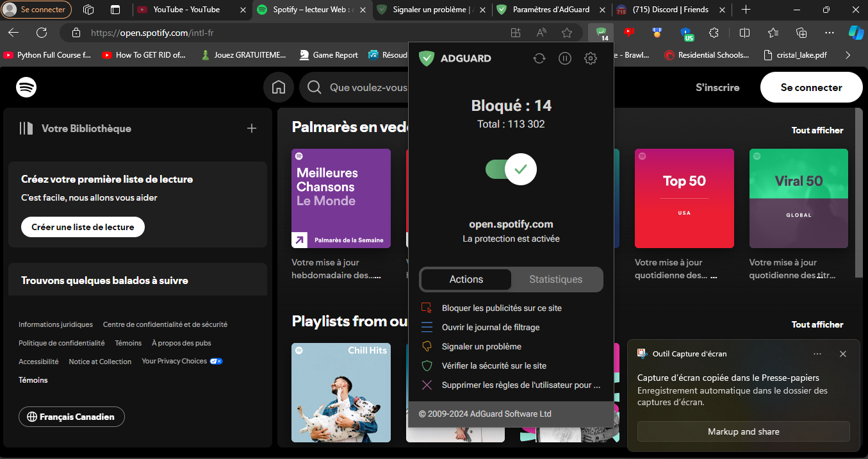Go to Spotify home via house icon
Viewport: 868px width, 459px height.
[x=279, y=88]
